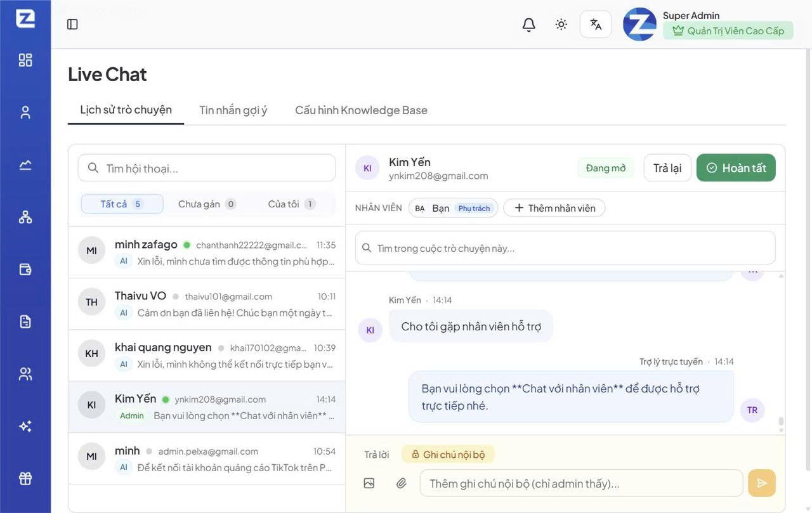812x513 pixels.
Task: Click the send message arrow button
Action: (762, 483)
